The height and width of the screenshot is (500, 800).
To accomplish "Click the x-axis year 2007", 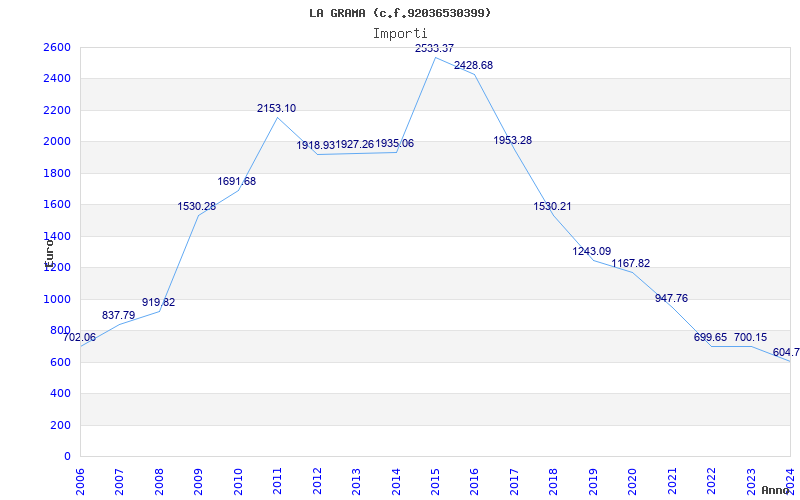I will (120, 481).
